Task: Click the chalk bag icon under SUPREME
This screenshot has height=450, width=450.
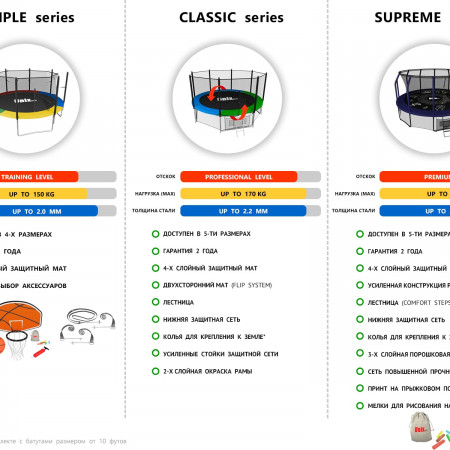Action: (x=420, y=428)
